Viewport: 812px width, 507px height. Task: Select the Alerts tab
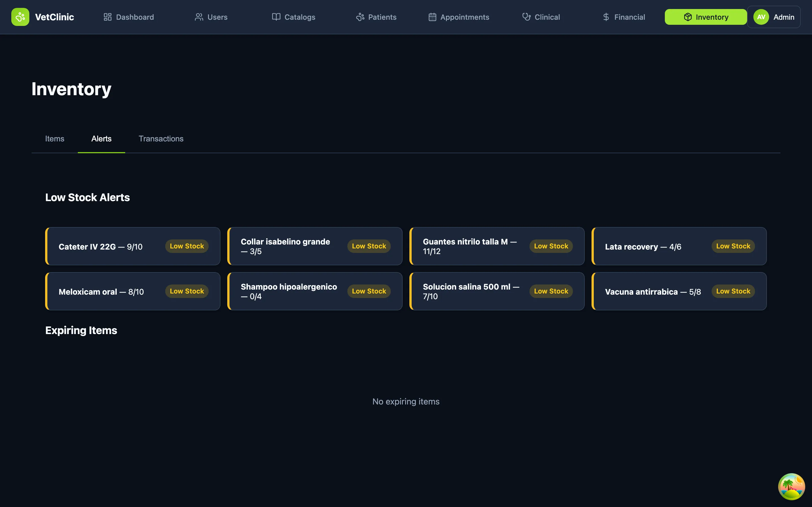pos(101,139)
